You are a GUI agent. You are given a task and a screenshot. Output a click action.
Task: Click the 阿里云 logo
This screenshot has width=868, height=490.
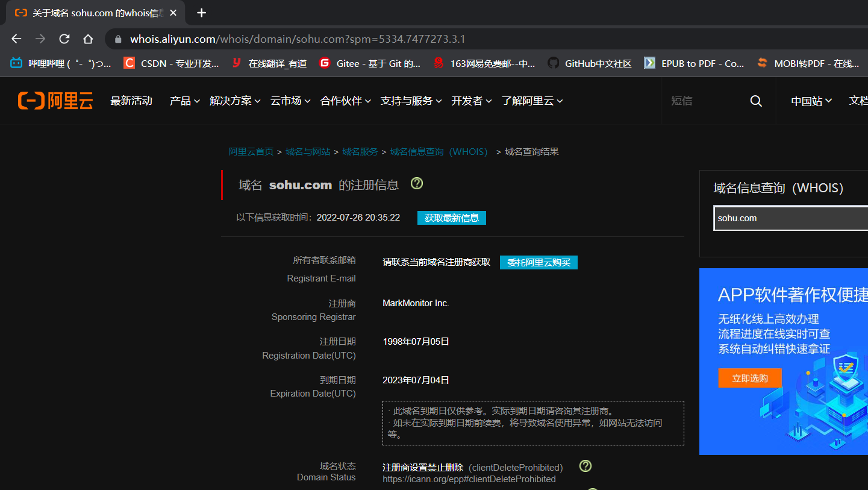tap(54, 101)
